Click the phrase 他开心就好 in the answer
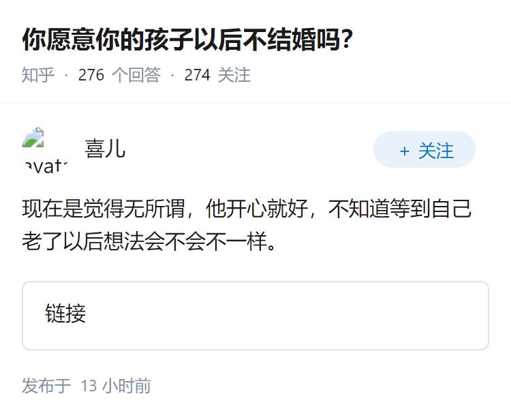Viewport: 511px width, 420px height. click(257, 209)
